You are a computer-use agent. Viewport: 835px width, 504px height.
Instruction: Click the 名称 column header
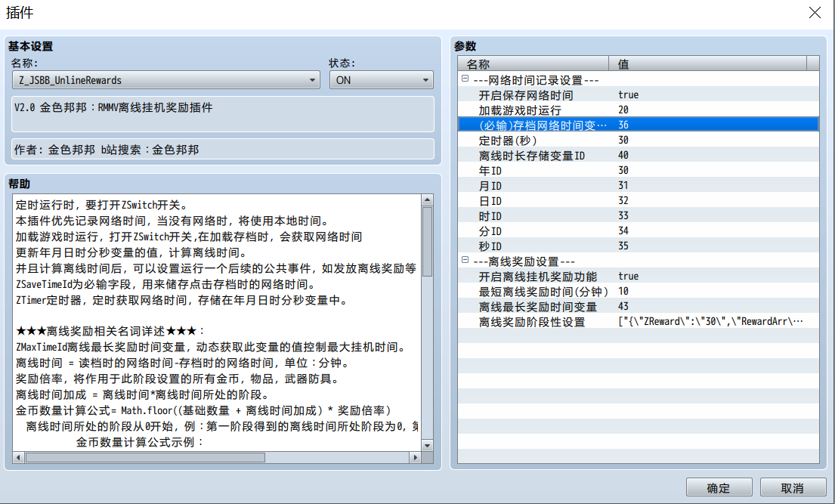(533, 64)
